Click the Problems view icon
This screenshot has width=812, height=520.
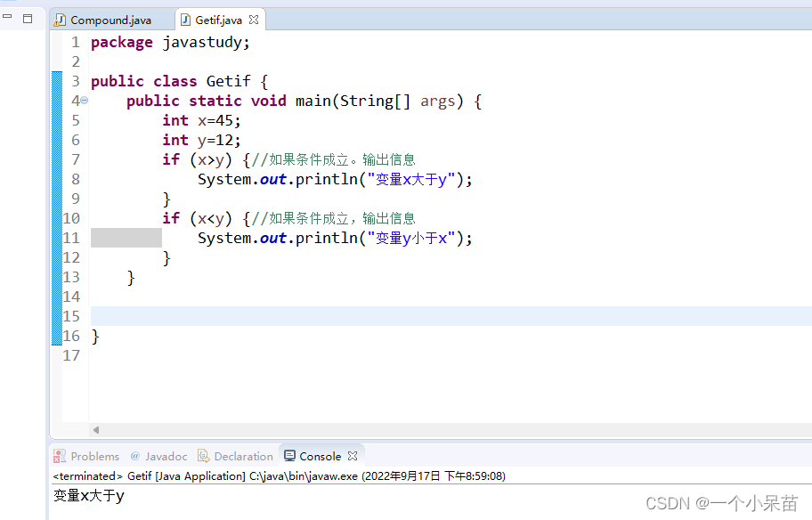click(60, 456)
